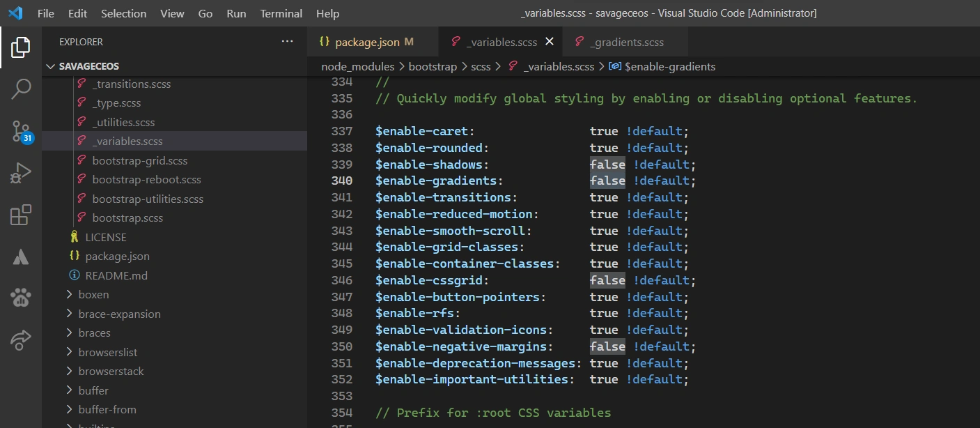Close the _variables.scss editor tab
Screen dimensions: 980x428
[550, 42]
